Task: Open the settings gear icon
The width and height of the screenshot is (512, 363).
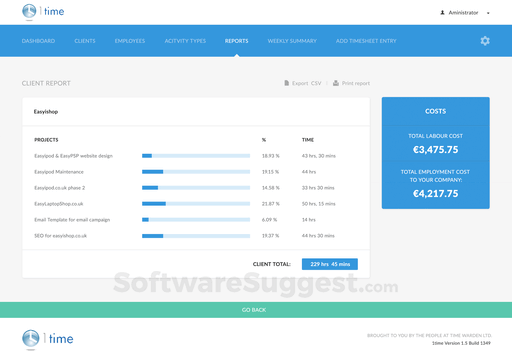Action: coord(485,41)
